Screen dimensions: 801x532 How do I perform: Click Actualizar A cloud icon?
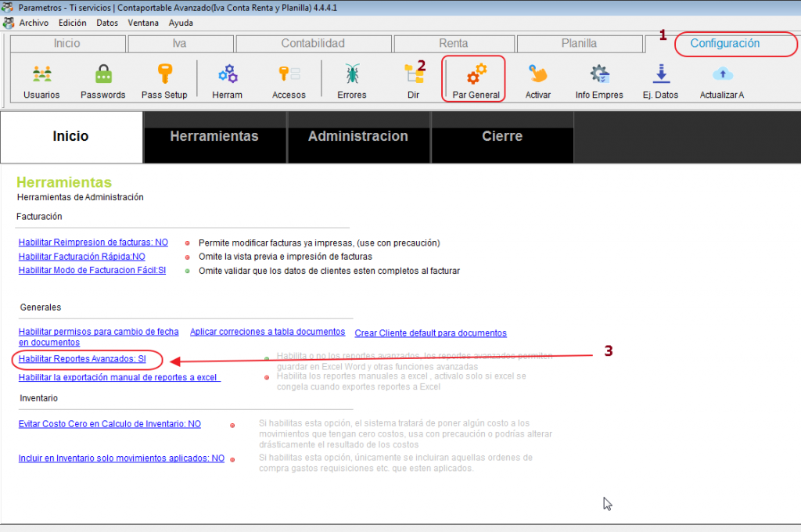(722, 75)
